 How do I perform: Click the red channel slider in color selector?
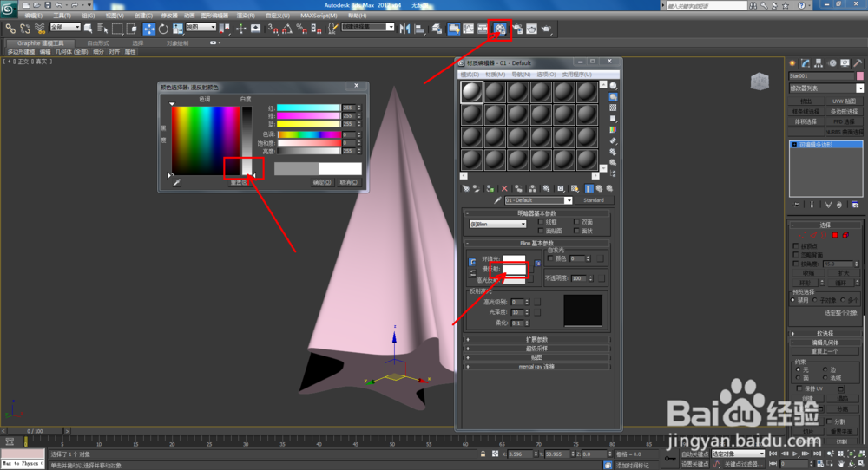pos(308,108)
